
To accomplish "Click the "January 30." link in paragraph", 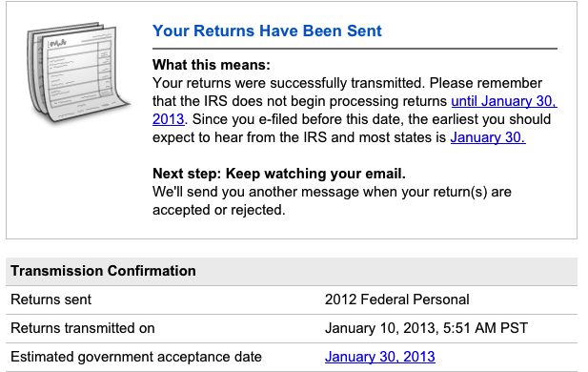I will (488, 137).
